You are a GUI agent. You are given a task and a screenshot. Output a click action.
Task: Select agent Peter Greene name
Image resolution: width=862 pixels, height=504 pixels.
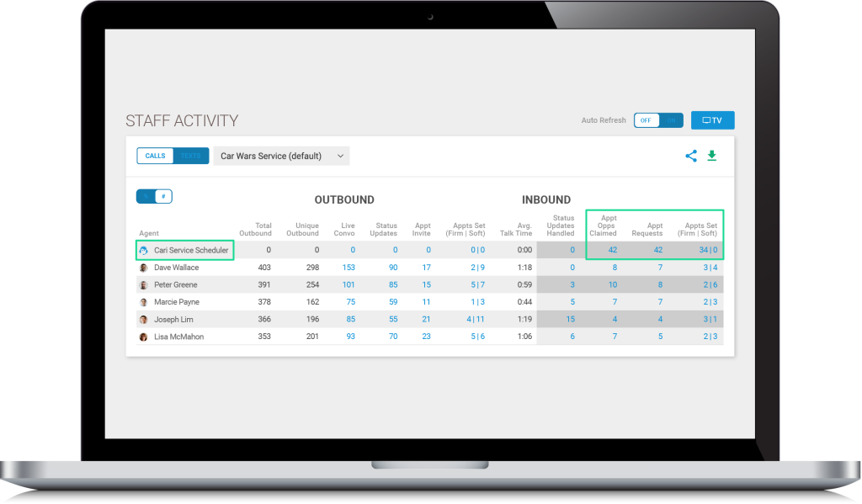[x=175, y=284]
